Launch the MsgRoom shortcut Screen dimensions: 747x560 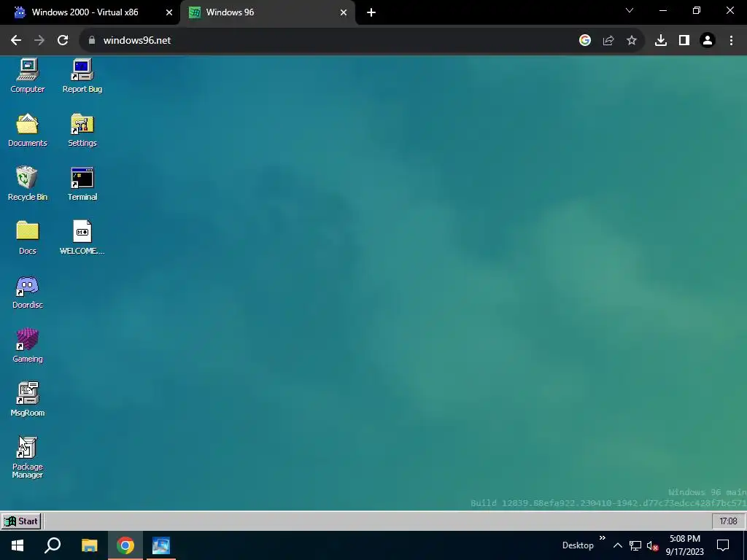[x=28, y=400]
